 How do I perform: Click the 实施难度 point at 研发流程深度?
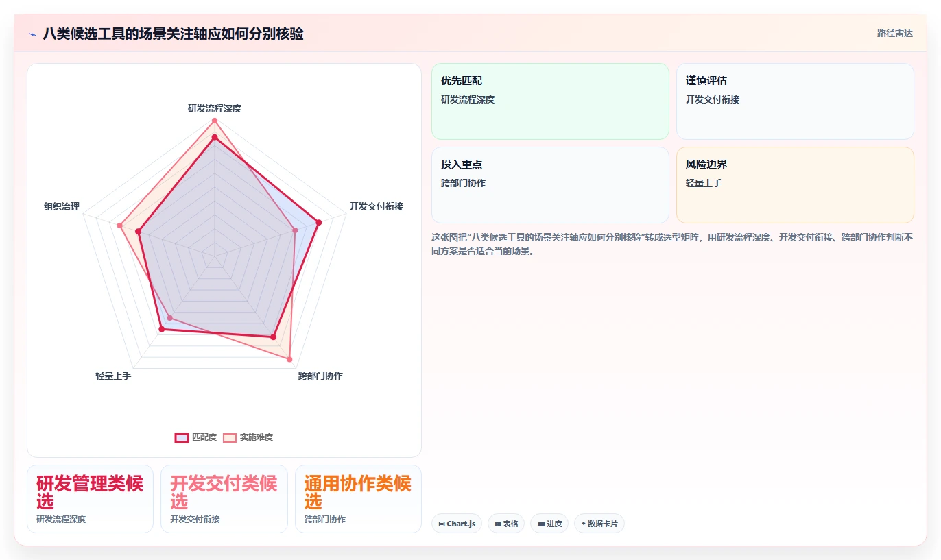pos(215,121)
